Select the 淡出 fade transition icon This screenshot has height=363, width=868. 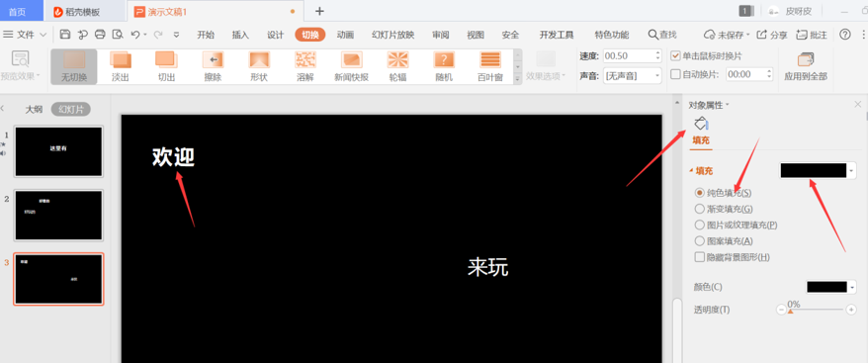(x=121, y=59)
